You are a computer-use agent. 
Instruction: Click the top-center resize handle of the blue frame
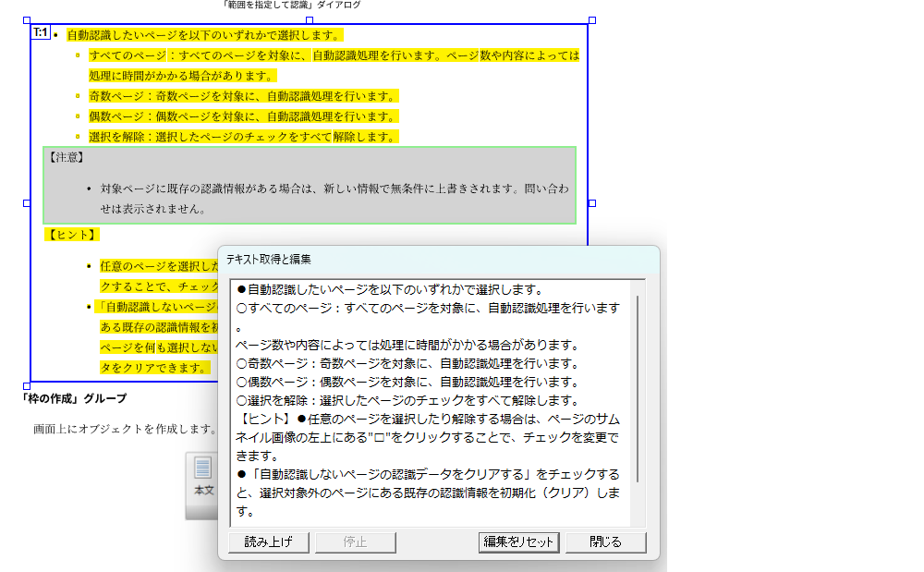pos(310,19)
